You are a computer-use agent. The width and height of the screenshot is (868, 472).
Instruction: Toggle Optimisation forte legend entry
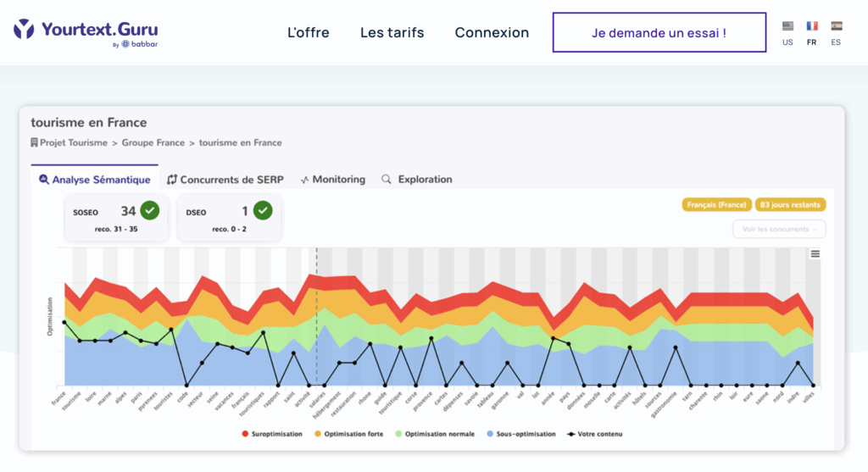tap(348, 434)
